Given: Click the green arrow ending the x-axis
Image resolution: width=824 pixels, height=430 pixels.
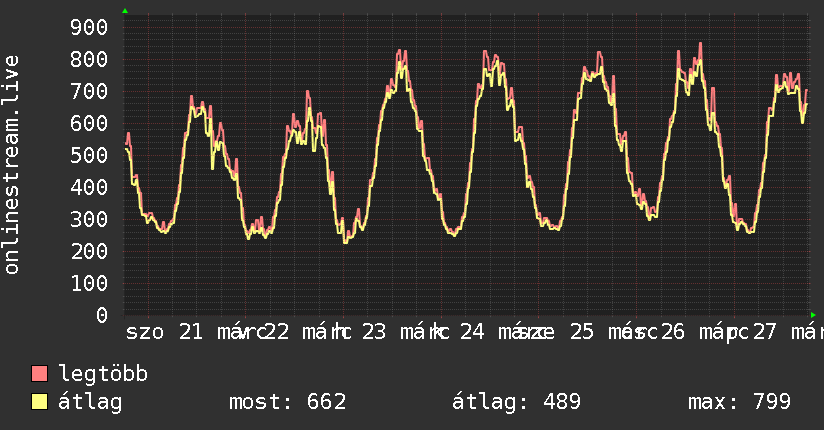Looking at the screenshot, I should coord(813,315).
